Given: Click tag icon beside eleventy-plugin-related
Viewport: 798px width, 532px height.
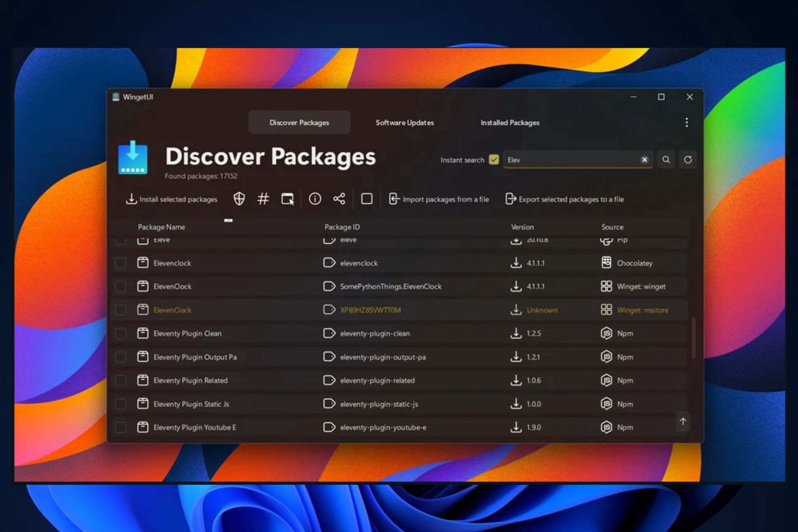Looking at the screenshot, I should pos(329,380).
